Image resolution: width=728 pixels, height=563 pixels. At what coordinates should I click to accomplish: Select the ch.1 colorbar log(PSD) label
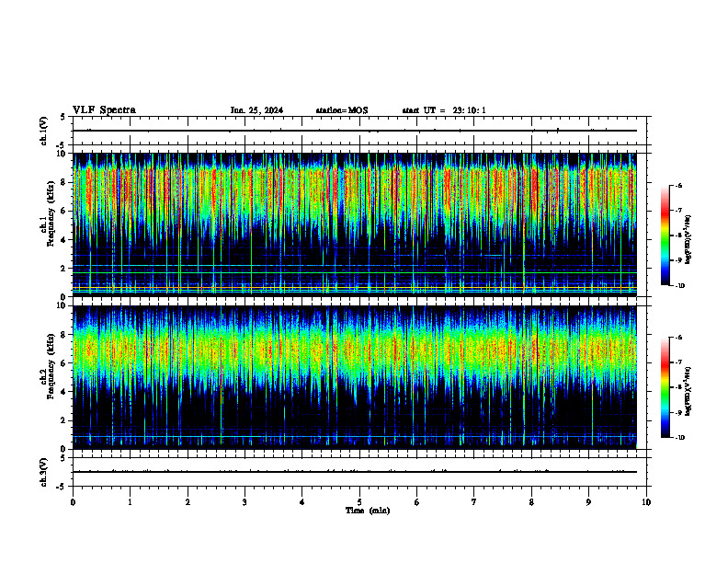point(688,240)
